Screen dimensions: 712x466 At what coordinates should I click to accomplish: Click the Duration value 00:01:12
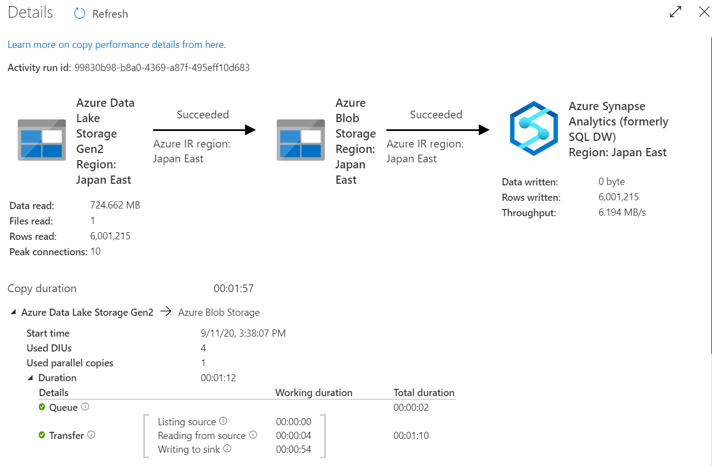(x=218, y=378)
